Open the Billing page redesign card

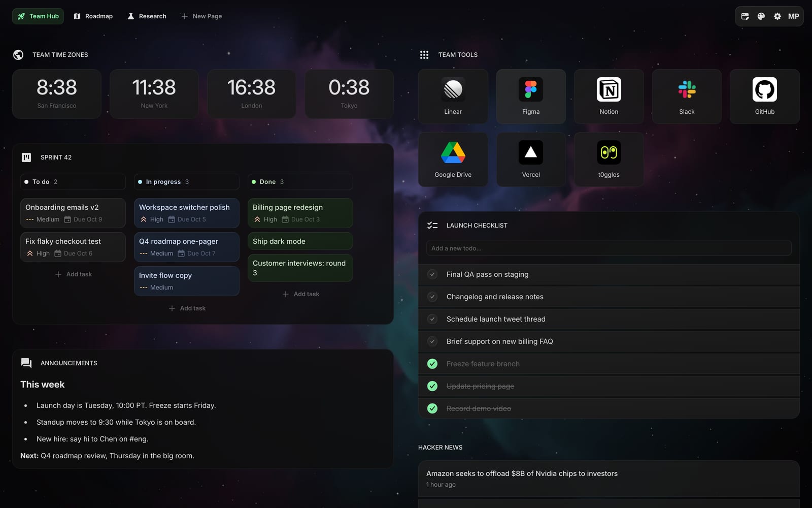pos(300,213)
